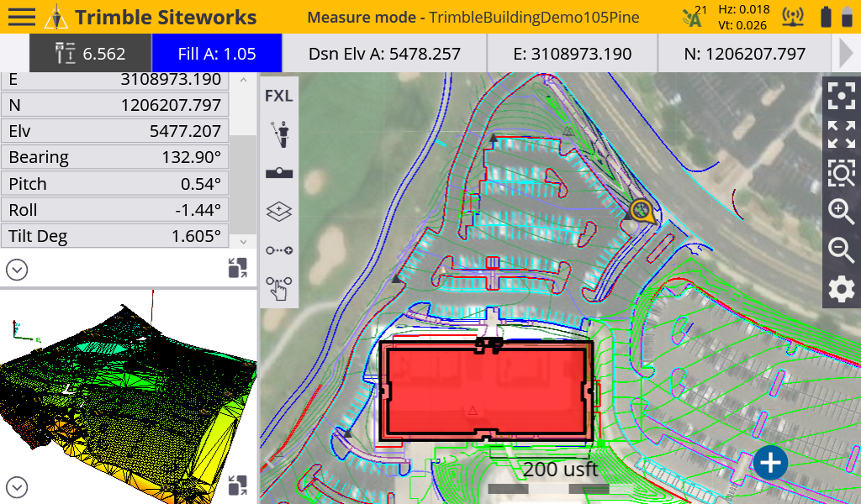Open the add surface layers tool
This screenshot has width=861, height=504.
(x=279, y=211)
